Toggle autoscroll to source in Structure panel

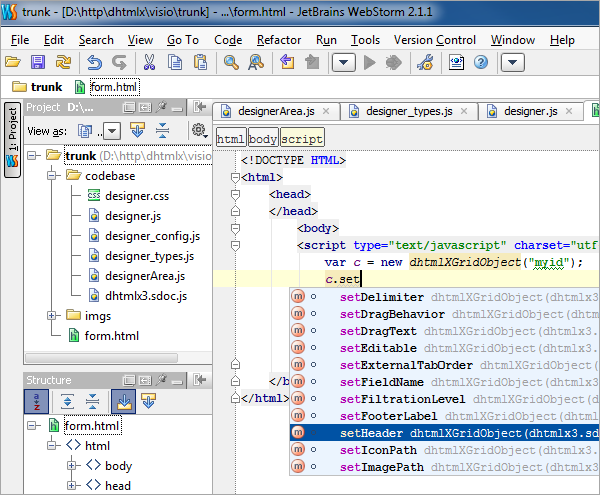click(123, 402)
